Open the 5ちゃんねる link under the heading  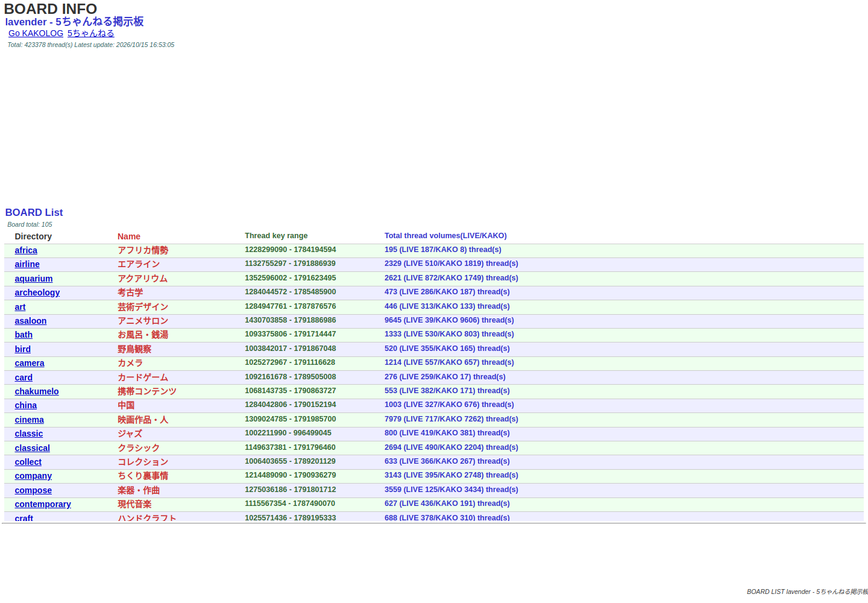click(x=90, y=33)
